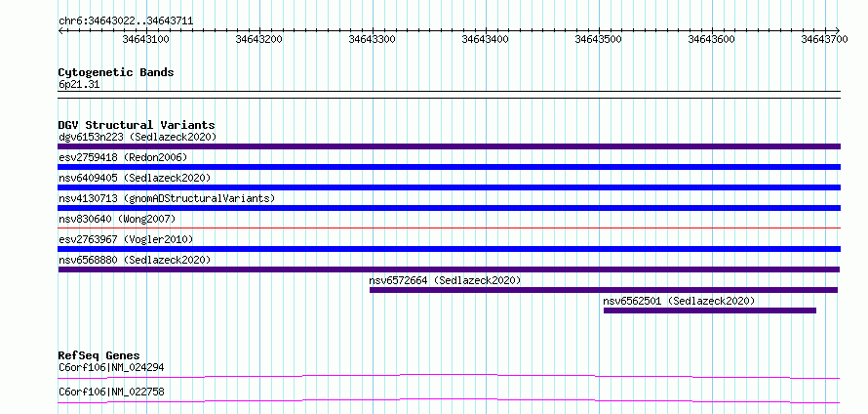Select the RefSeq Genes track heading
The height and width of the screenshot is (414, 868).
[99, 355]
